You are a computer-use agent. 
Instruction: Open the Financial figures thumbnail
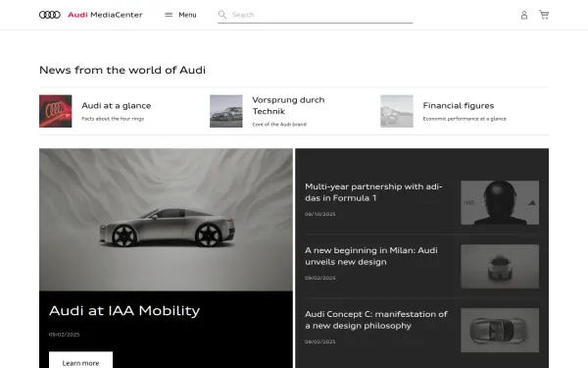[x=397, y=111]
